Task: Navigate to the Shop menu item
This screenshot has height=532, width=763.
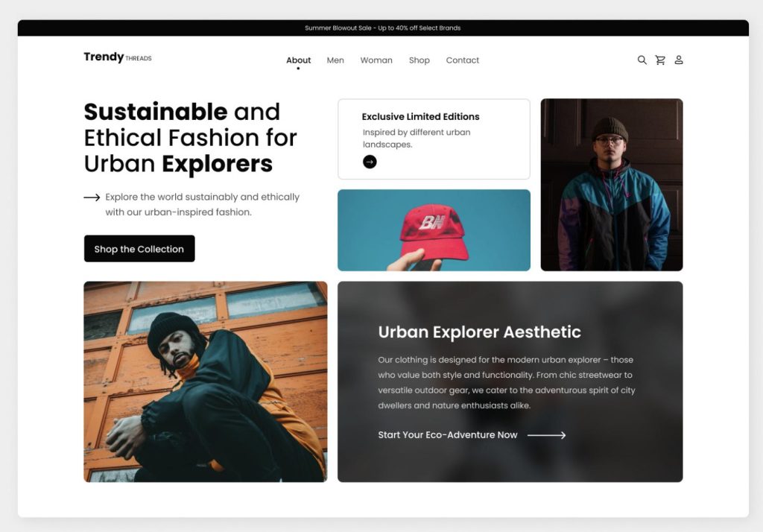Action: point(419,60)
